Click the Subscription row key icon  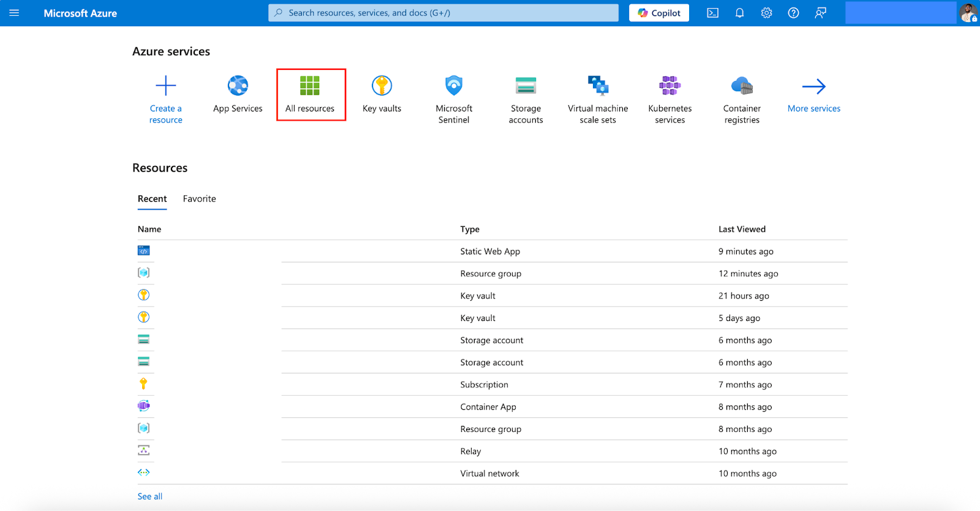[144, 384]
